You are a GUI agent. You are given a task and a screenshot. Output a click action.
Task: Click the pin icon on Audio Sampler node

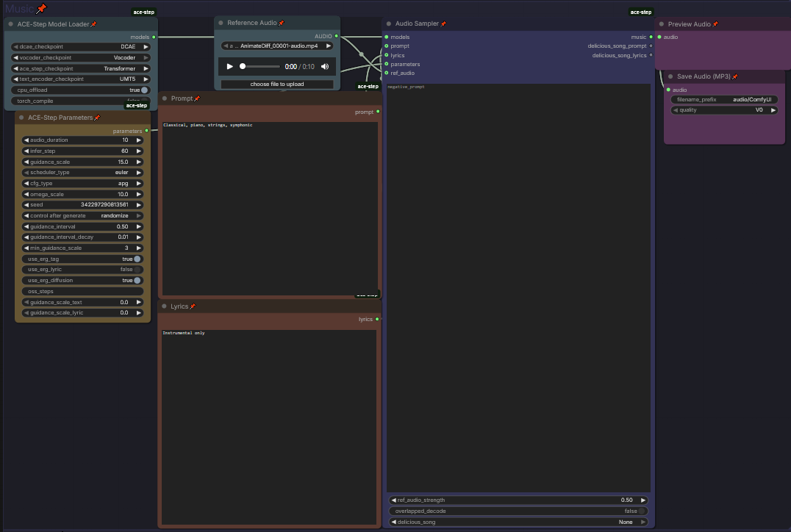443,24
